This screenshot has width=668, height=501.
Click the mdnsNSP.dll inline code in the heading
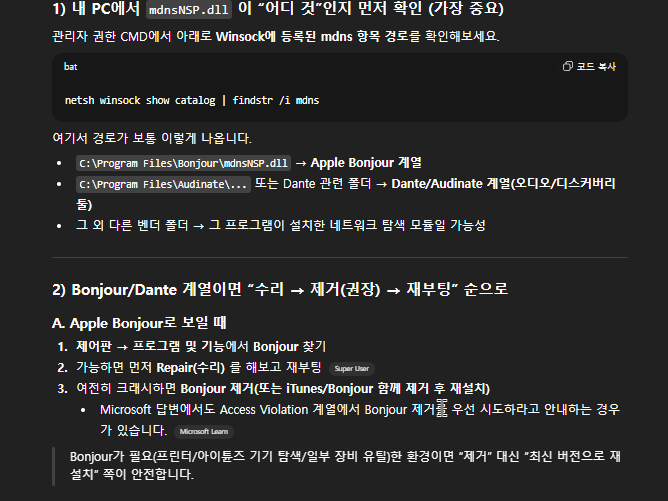(x=189, y=10)
